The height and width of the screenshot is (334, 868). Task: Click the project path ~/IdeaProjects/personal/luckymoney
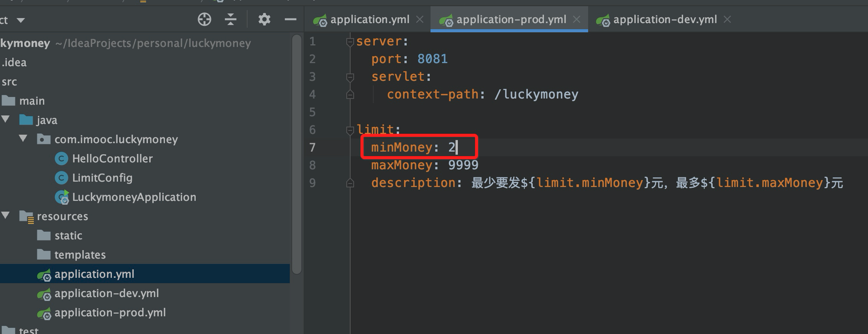point(153,43)
